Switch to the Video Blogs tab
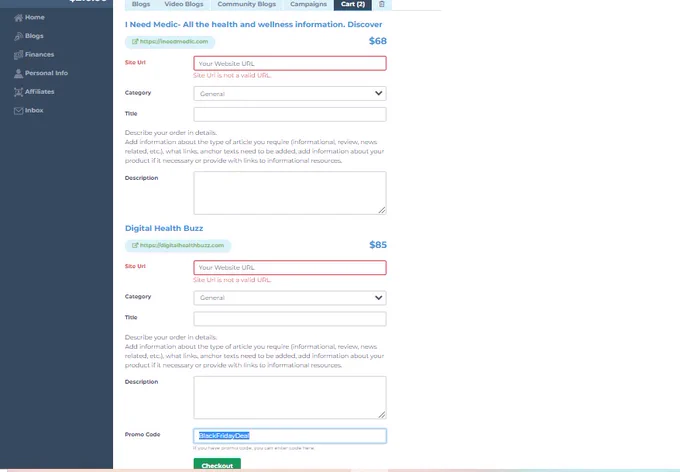680x472 pixels. click(184, 4)
